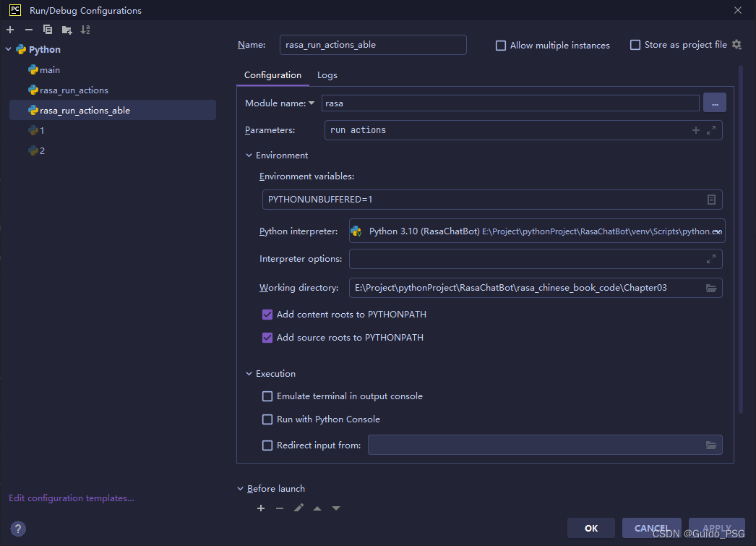Insert macro in Parameters field

696,130
